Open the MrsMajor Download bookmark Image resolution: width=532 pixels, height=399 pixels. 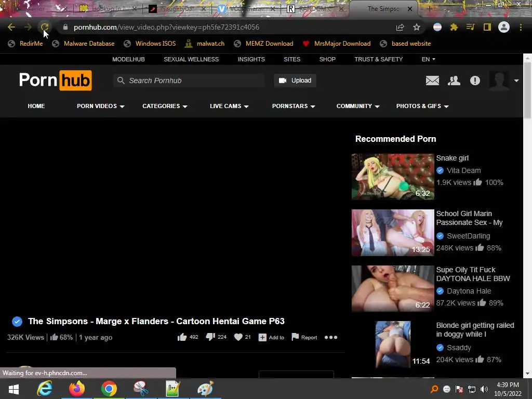(337, 44)
